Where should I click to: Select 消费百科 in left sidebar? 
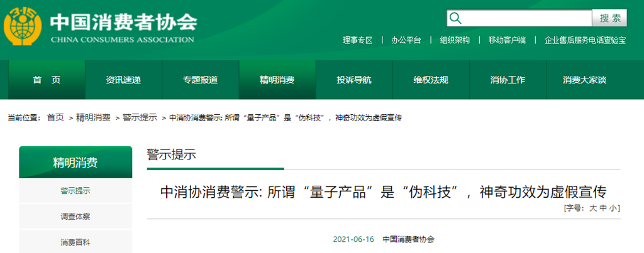[75, 242]
